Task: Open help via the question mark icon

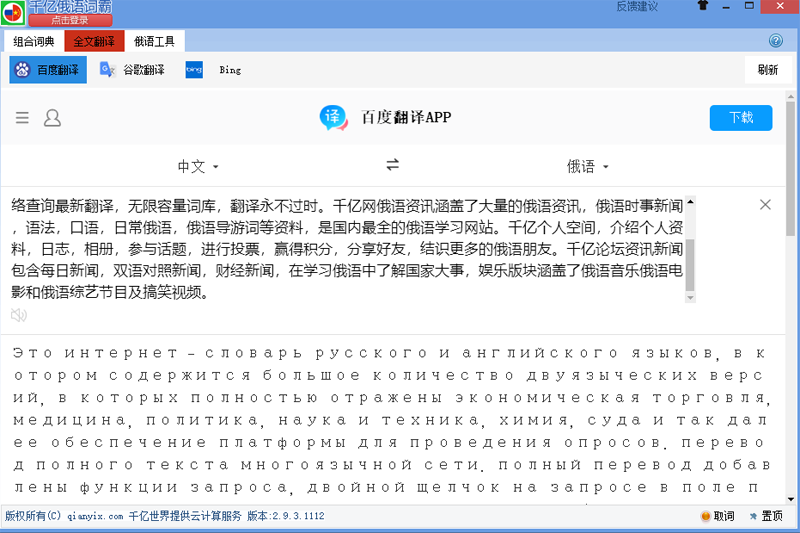Action: [775, 41]
